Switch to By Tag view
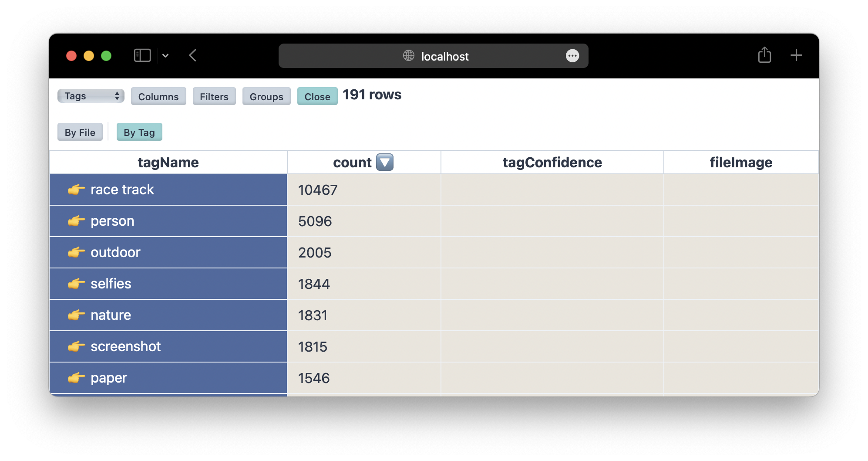The image size is (868, 461). [x=139, y=132]
